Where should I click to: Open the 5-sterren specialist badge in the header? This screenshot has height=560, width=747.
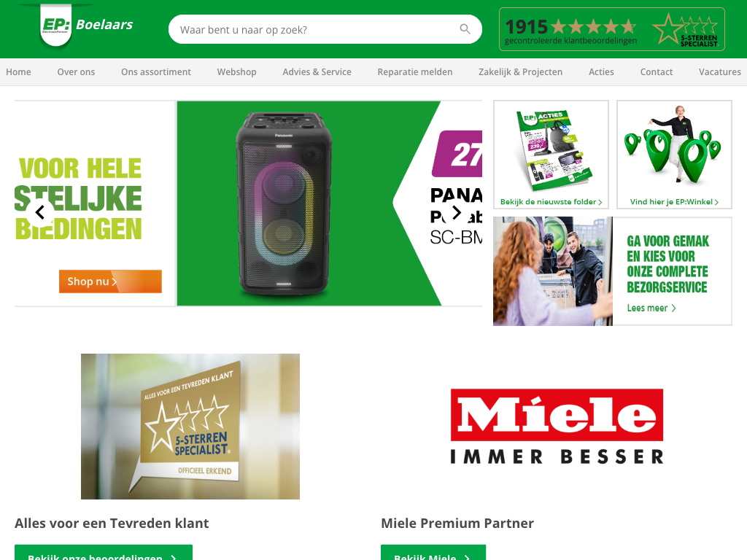[x=686, y=30]
